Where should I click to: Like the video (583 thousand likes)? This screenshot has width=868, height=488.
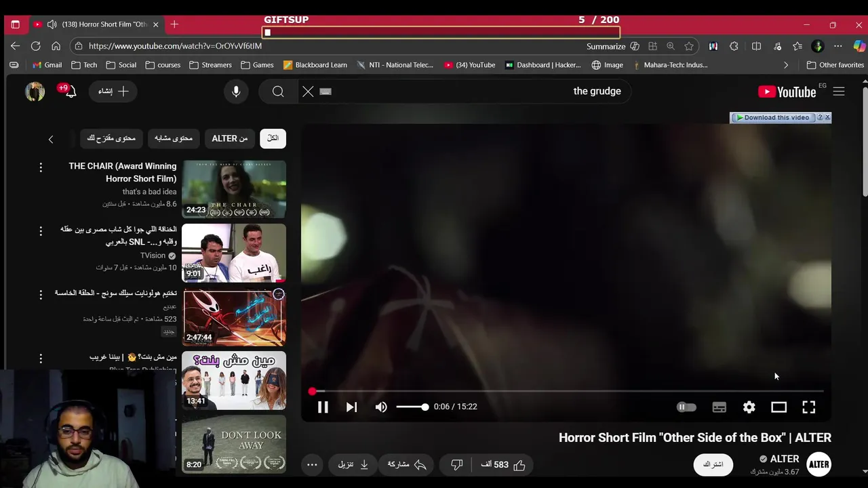[x=503, y=464]
